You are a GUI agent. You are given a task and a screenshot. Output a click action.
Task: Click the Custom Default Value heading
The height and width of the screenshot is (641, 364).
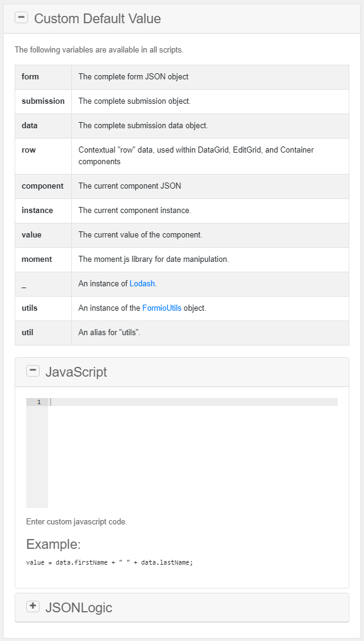click(x=98, y=18)
